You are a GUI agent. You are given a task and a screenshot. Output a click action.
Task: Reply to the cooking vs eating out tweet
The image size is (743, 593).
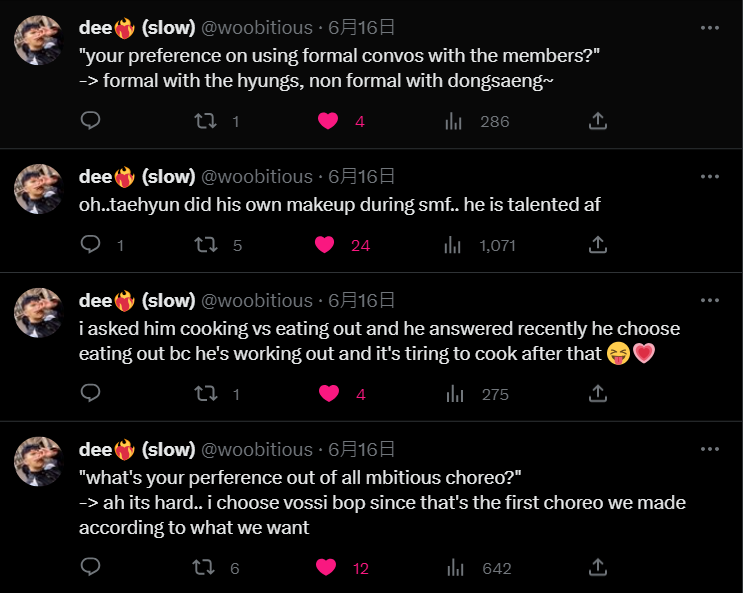coord(90,393)
